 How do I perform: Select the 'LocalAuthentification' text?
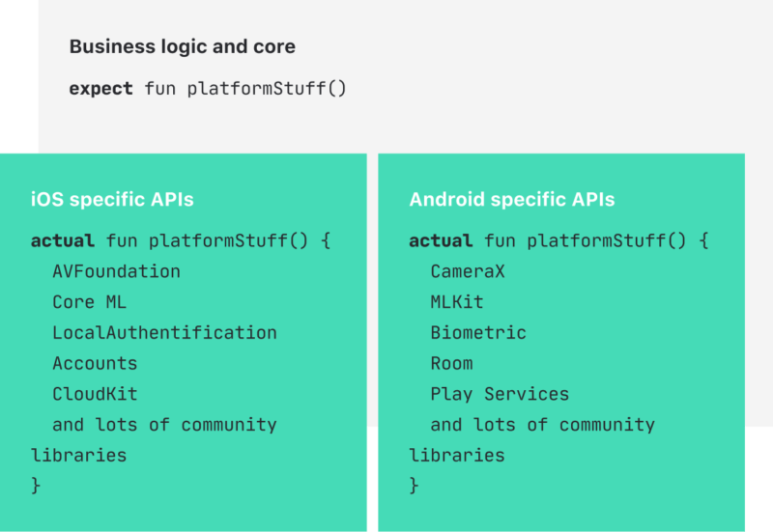(x=164, y=333)
